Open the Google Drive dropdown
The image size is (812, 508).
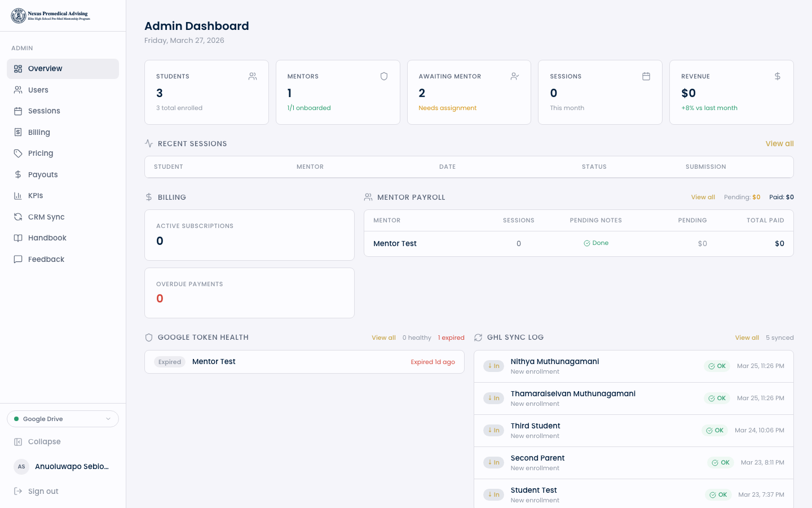63,419
